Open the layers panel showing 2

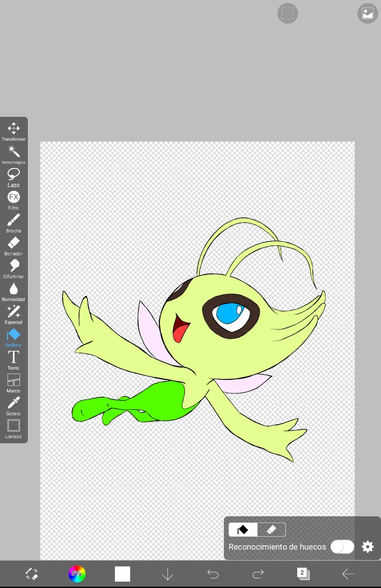click(x=303, y=573)
